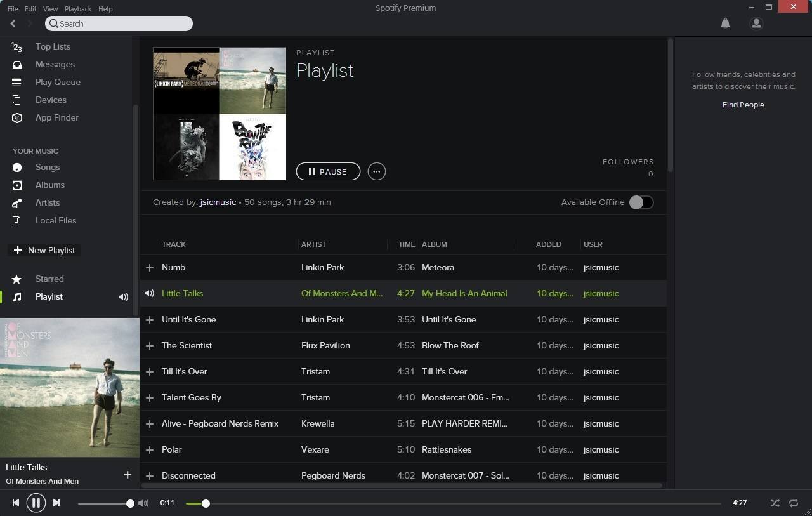Sort by ALBUM column header
This screenshot has height=516, width=812.
click(x=435, y=244)
